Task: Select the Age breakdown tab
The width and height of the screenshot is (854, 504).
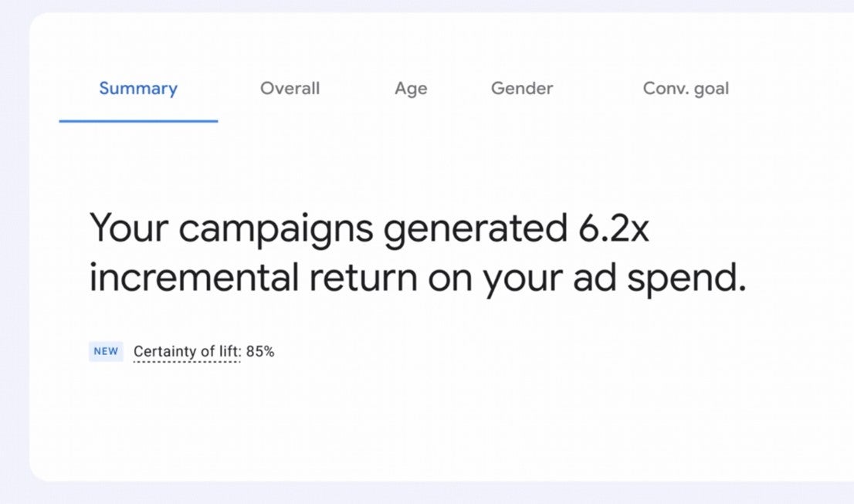Action: [411, 89]
